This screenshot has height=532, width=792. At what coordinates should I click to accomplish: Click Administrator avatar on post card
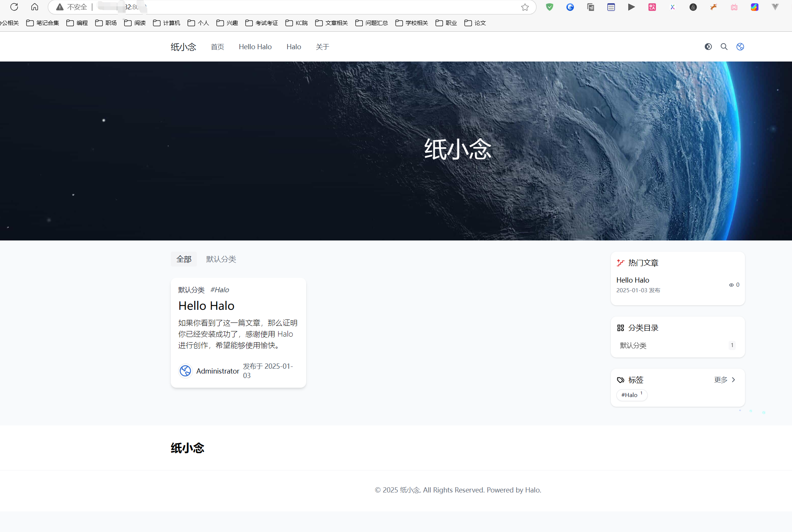[x=185, y=371]
